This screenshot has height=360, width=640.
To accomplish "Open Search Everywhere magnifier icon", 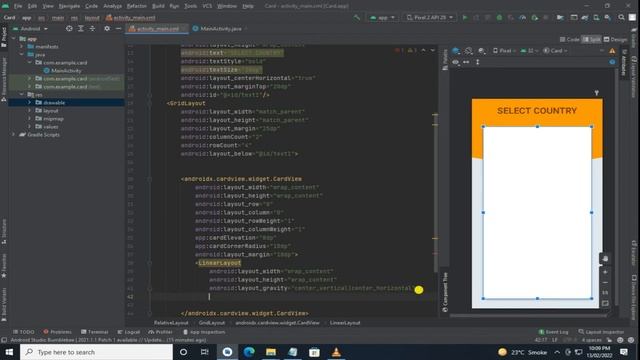I will [621, 18].
